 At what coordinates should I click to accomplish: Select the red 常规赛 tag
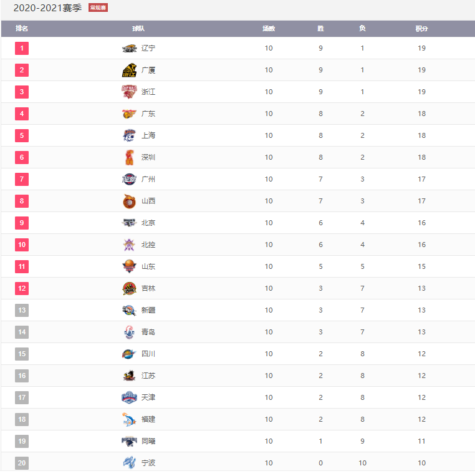[x=98, y=8]
